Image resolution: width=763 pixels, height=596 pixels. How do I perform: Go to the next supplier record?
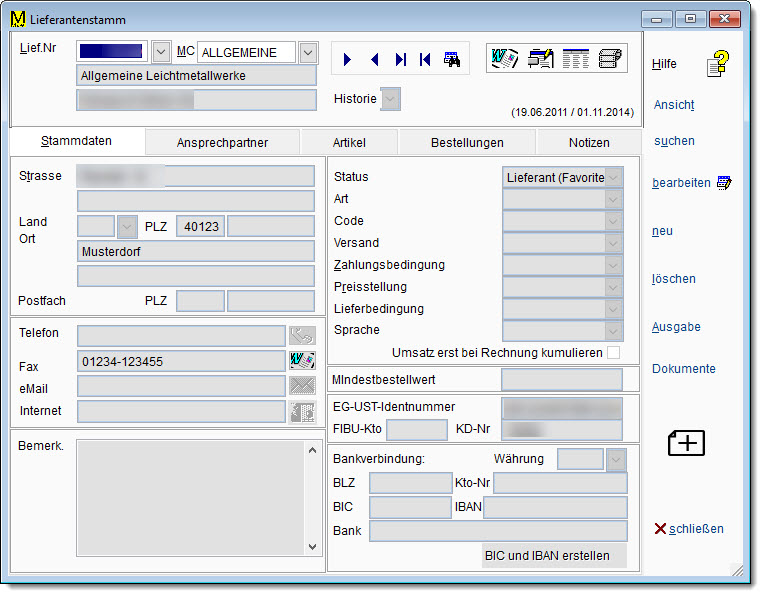[x=348, y=60]
